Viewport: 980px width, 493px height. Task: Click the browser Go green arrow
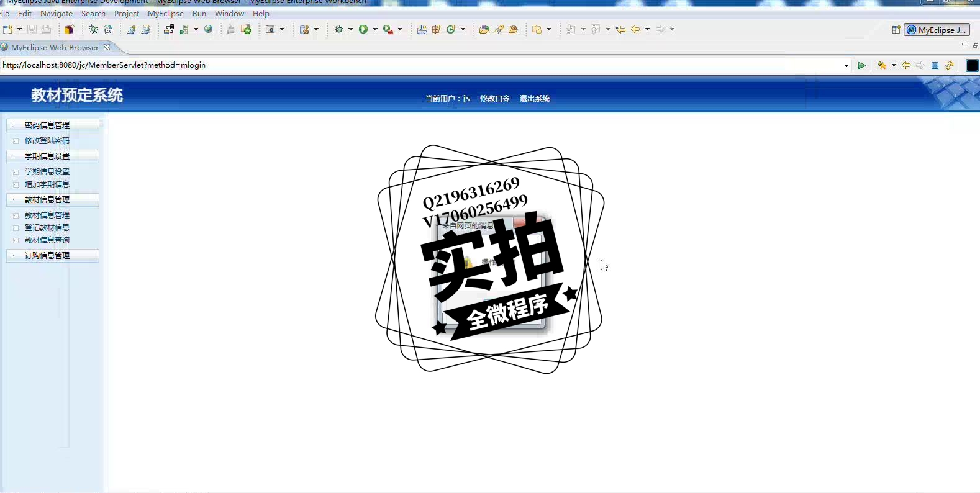[861, 65]
